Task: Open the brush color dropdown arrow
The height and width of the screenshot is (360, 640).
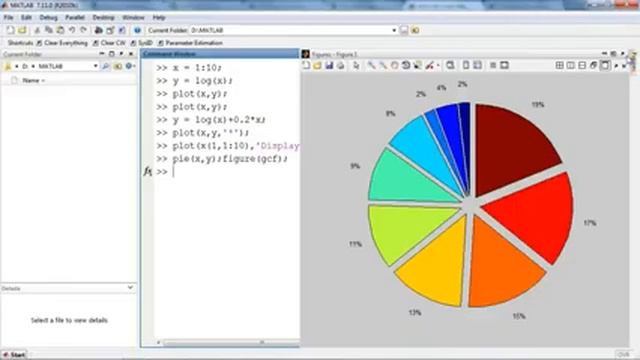Action: click(438, 65)
